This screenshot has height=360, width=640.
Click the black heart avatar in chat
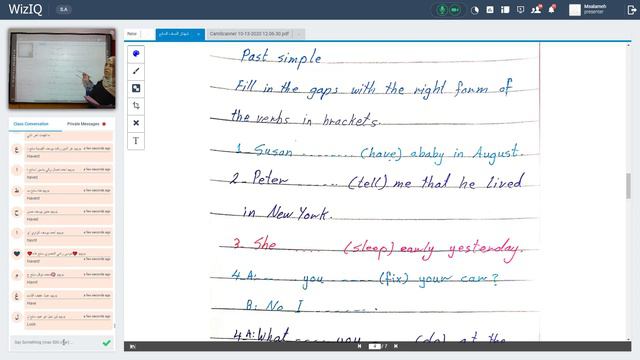point(17,254)
